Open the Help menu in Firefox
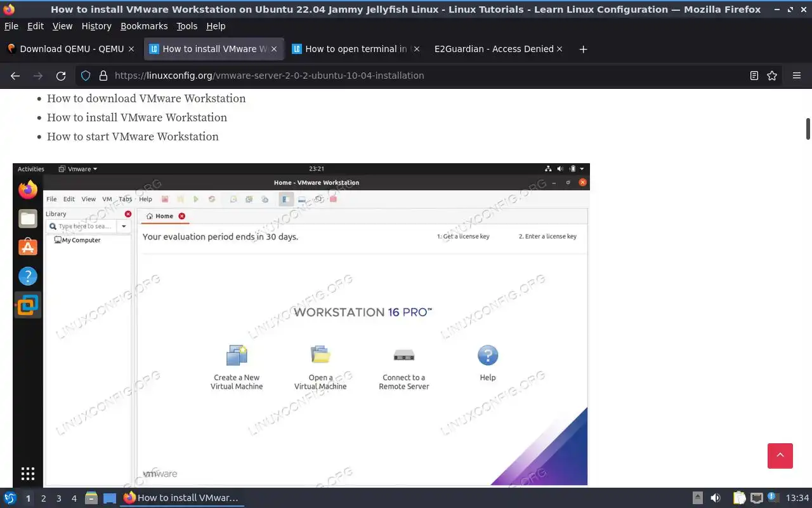The height and width of the screenshot is (508, 812). (x=216, y=26)
